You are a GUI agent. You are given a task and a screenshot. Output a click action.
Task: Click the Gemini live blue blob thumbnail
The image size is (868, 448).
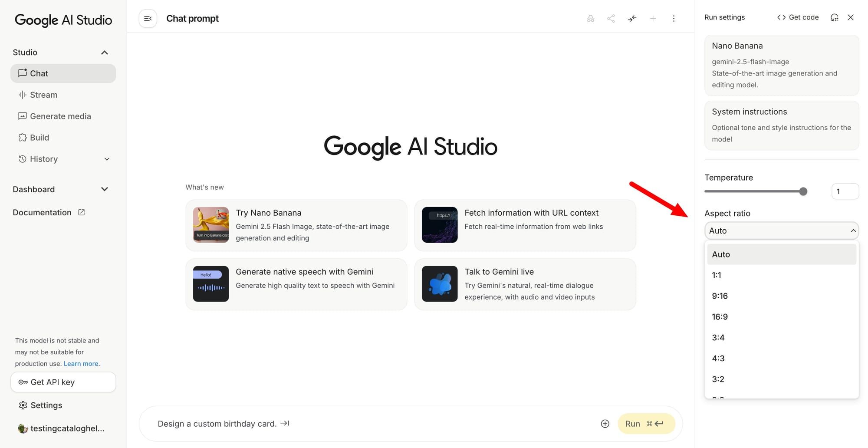[440, 284]
